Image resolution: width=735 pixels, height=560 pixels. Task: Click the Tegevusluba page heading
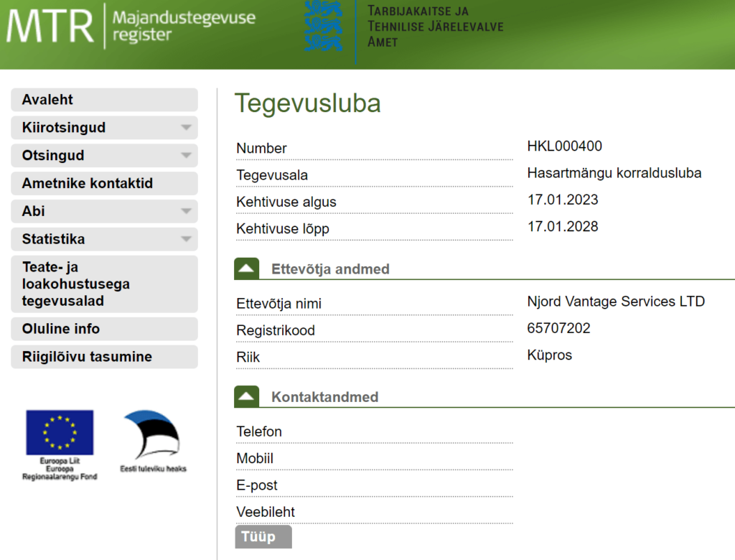[x=307, y=104]
